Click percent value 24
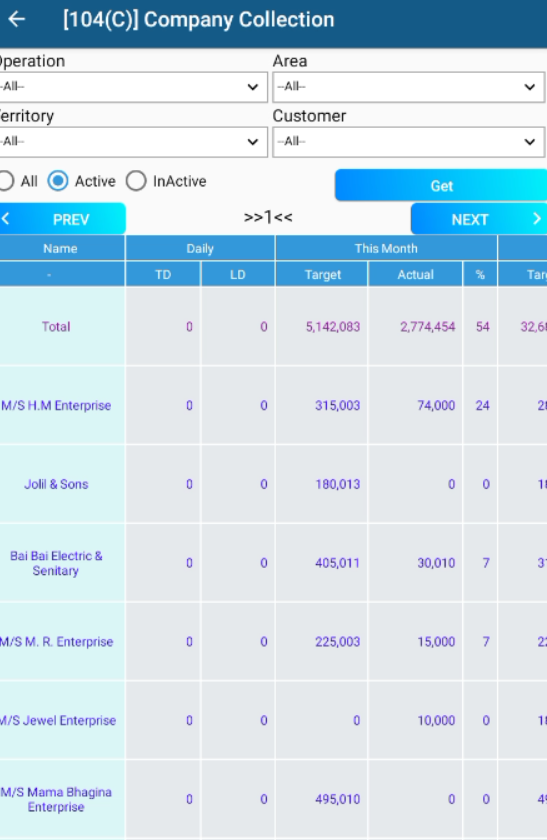Image resolution: width=547 pixels, height=840 pixels. pos(483,406)
